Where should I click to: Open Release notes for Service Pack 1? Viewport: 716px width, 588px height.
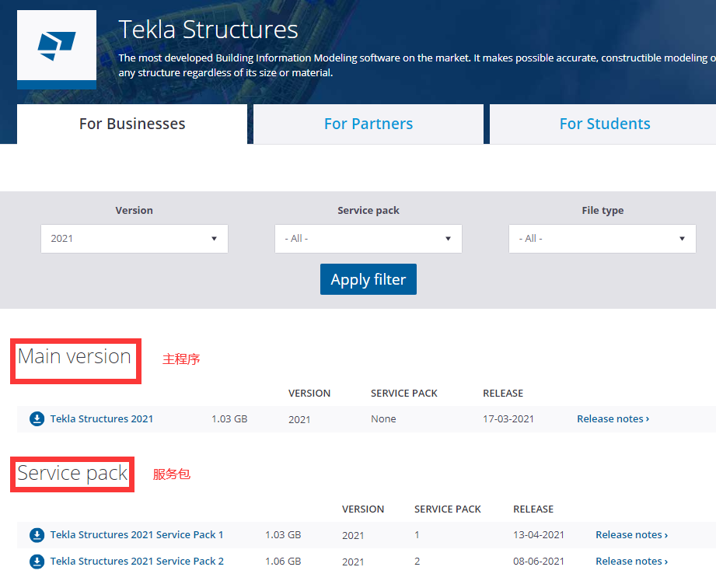pyautogui.click(x=631, y=534)
